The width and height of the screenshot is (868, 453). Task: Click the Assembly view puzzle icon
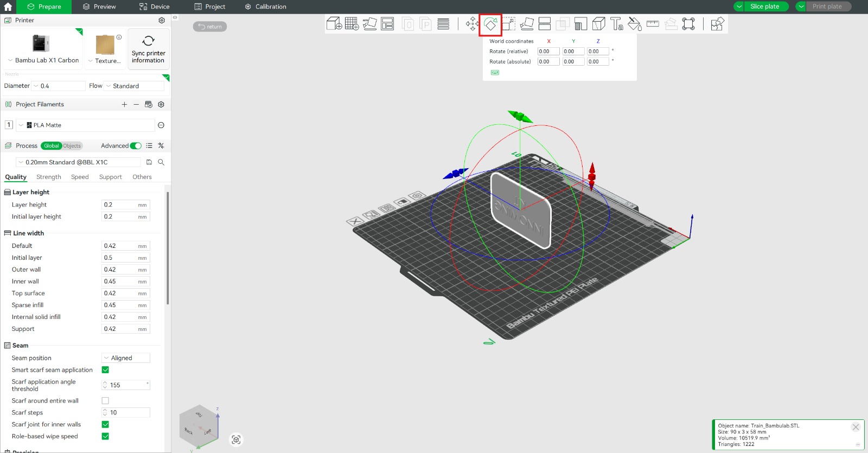pos(717,24)
